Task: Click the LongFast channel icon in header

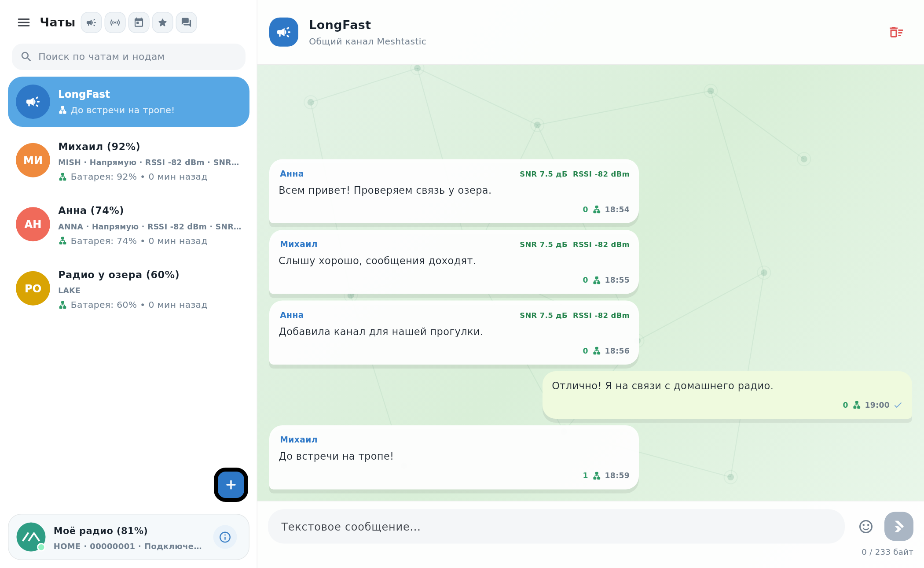Action: pyautogui.click(x=284, y=32)
